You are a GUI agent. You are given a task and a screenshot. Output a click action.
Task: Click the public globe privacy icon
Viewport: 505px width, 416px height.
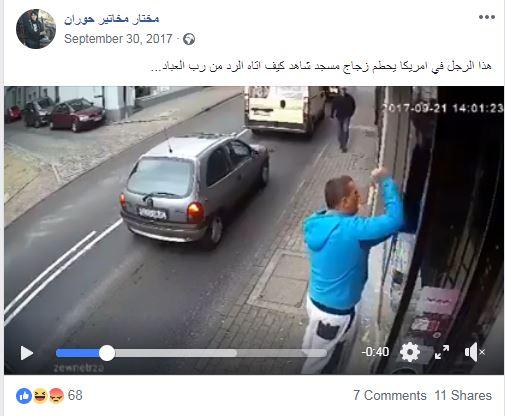pos(189,39)
